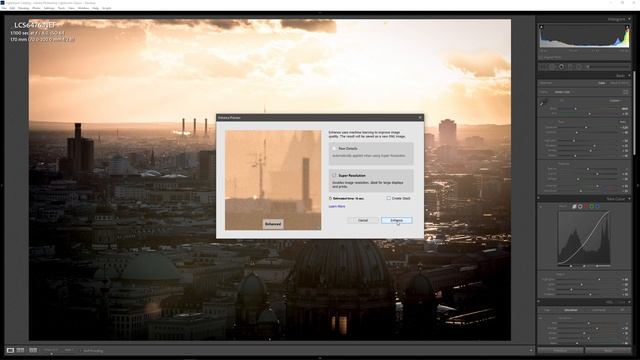Open the Profile Browser grid icon
This screenshot has height=360, width=640.
(626, 92)
